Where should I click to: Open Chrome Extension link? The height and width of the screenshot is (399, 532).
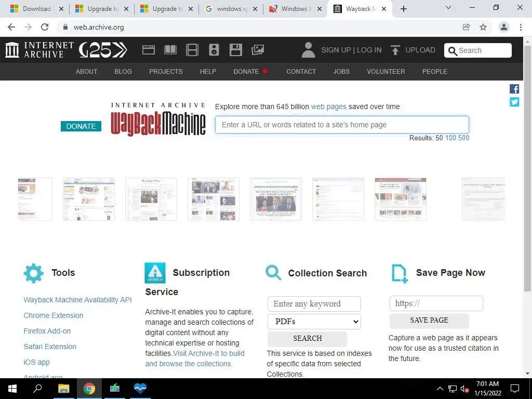point(54,315)
